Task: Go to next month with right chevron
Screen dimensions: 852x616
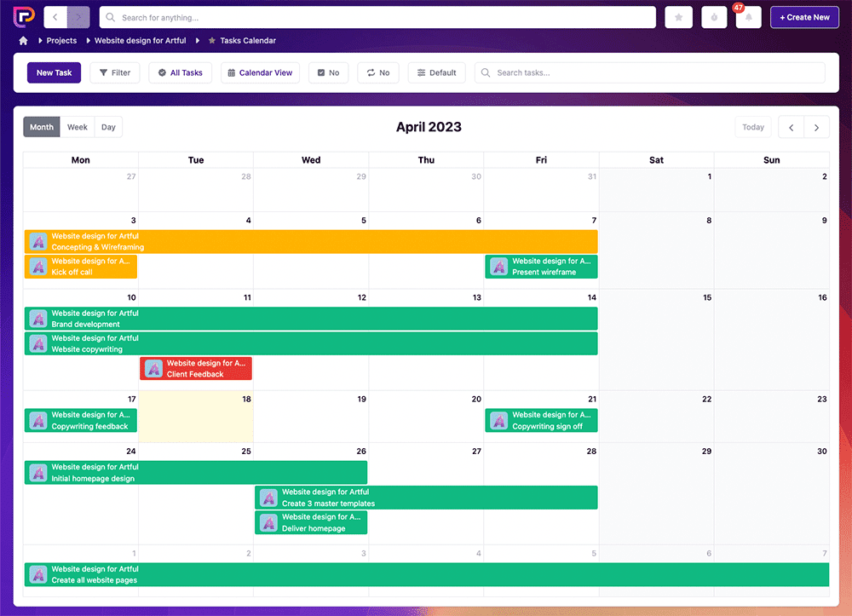Action: coord(816,127)
